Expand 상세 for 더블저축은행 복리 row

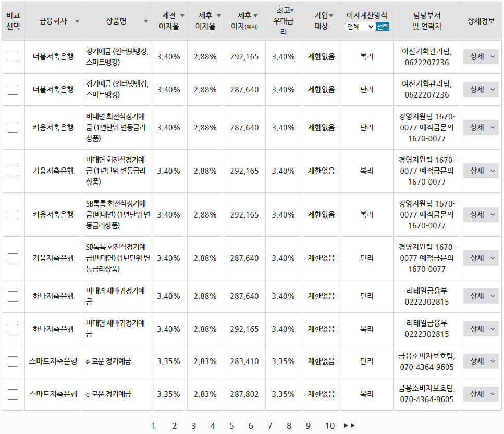481,57
